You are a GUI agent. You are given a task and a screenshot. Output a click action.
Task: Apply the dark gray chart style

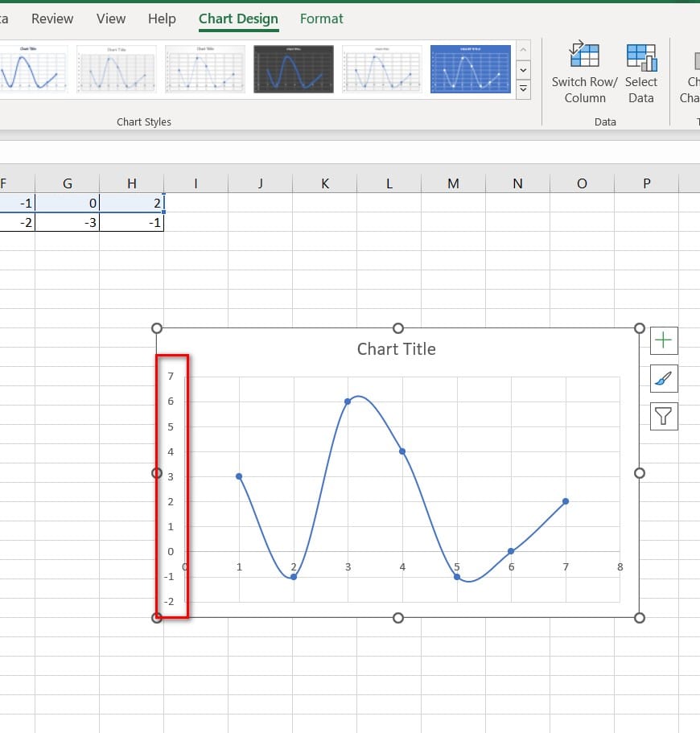click(293, 69)
